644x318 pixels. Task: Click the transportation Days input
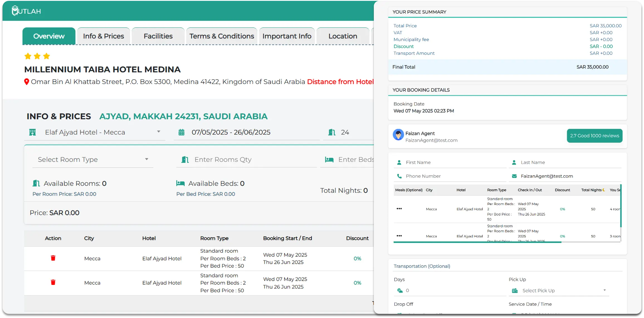[450, 290]
